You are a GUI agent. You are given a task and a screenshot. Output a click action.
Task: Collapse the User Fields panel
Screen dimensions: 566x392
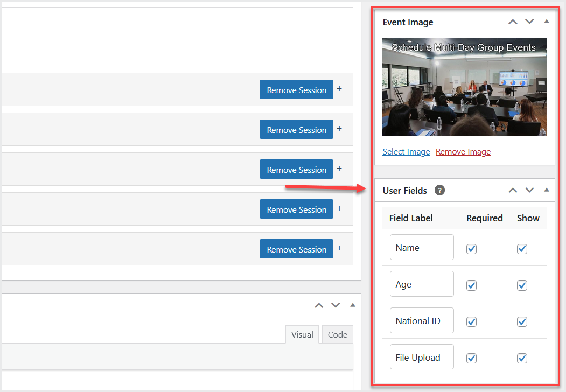[547, 190]
